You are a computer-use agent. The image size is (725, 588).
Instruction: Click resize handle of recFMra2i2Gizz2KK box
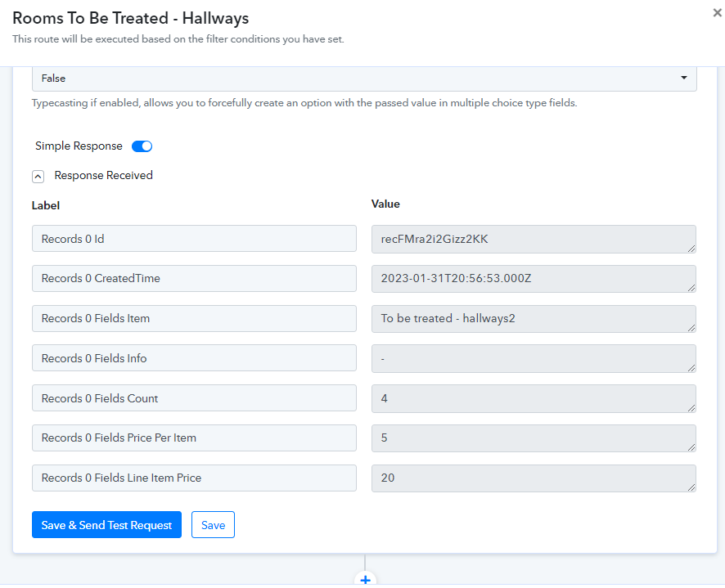[x=691, y=249]
